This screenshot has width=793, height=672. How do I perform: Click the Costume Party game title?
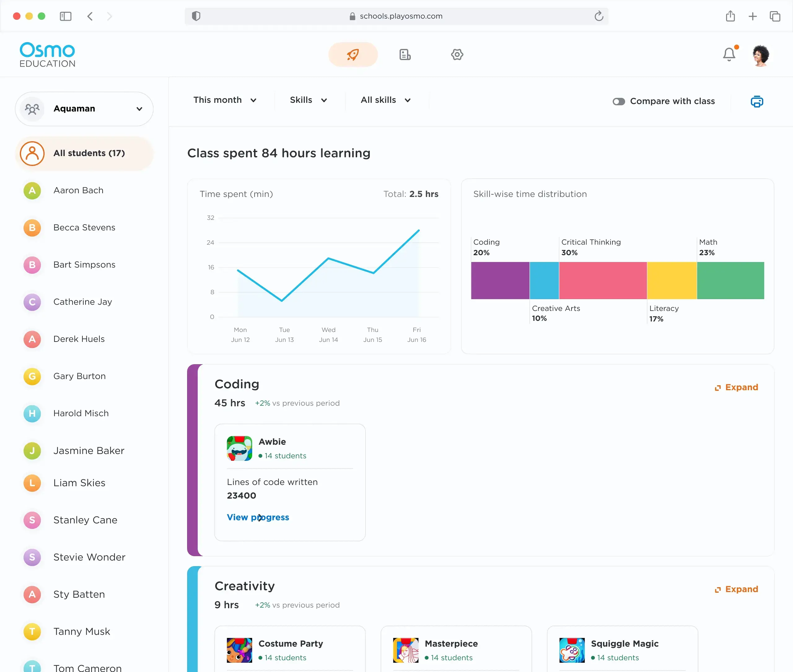[x=291, y=644]
